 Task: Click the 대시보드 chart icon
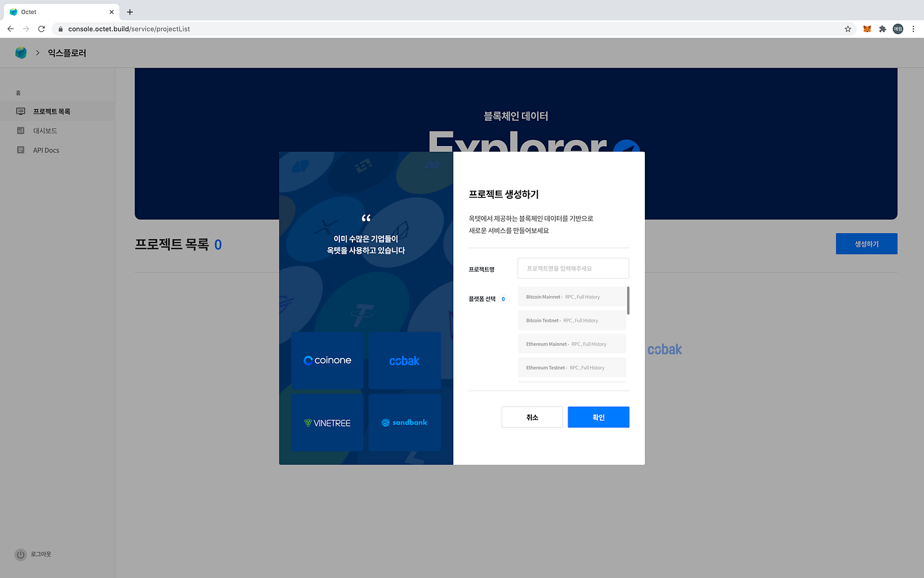20,131
